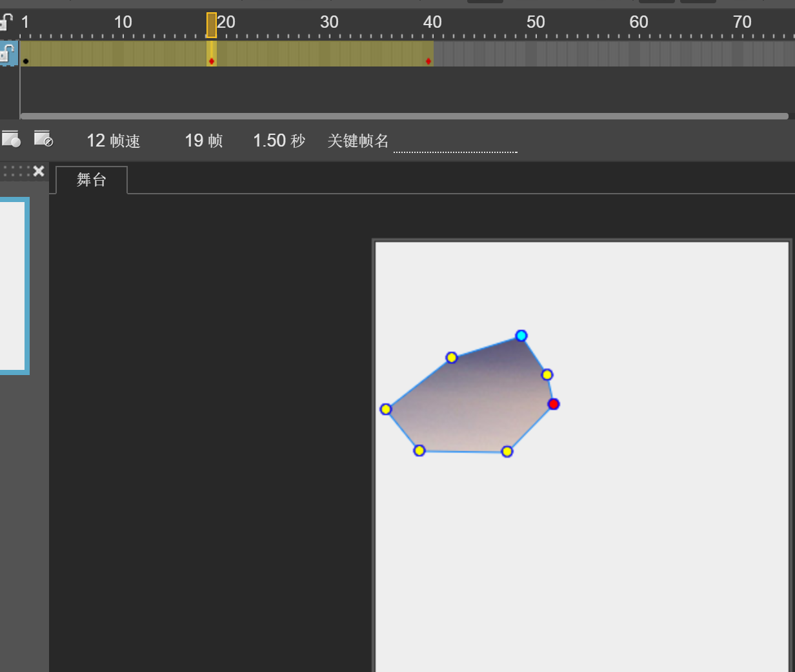Select the black keyframe at frame 1
The width and height of the screenshot is (795, 672).
[26, 61]
